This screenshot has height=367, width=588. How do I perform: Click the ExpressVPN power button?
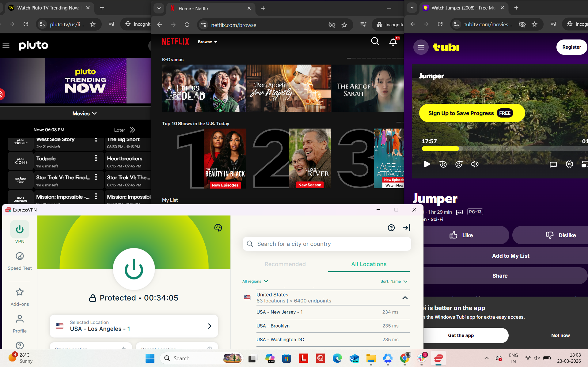pyautogui.click(x=134, y=269)
